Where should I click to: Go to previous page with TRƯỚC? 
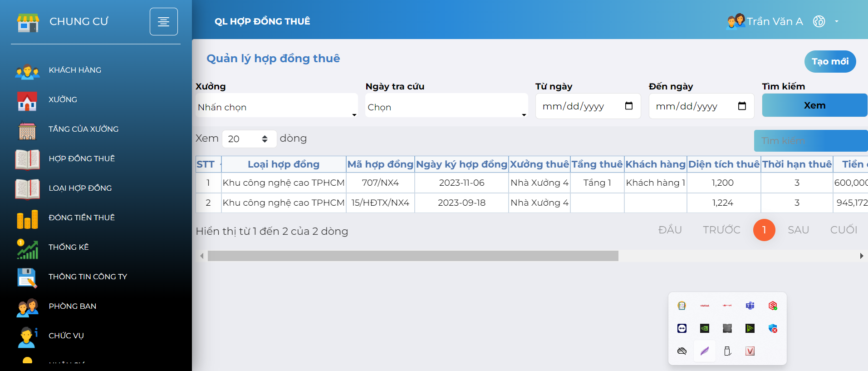pyautogui.click(x=721, y=230)
